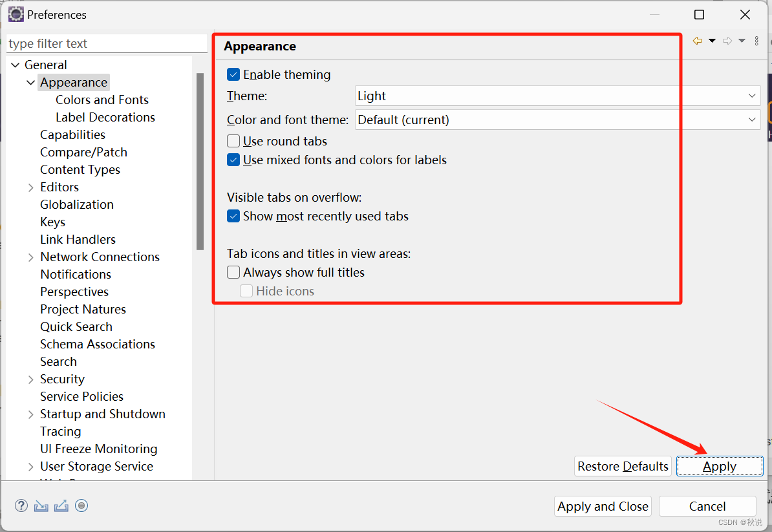Select Globalization preference page

pos(77,205)
